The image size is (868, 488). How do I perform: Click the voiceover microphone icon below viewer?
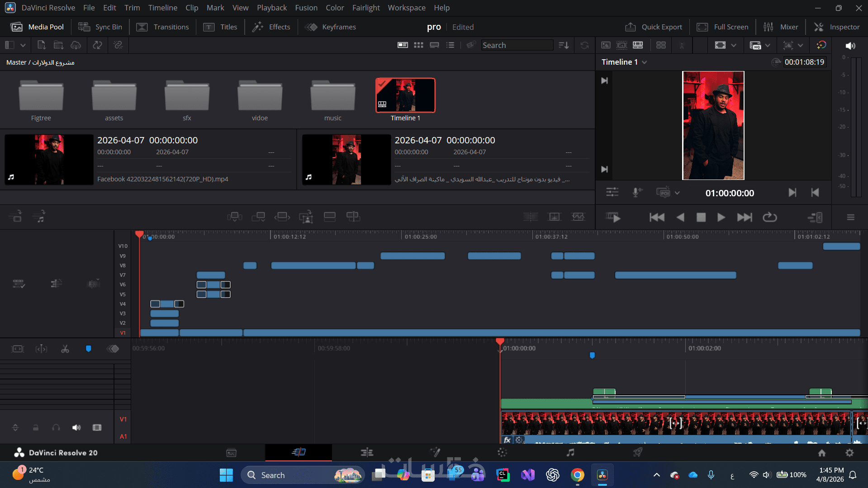(637, 193)
